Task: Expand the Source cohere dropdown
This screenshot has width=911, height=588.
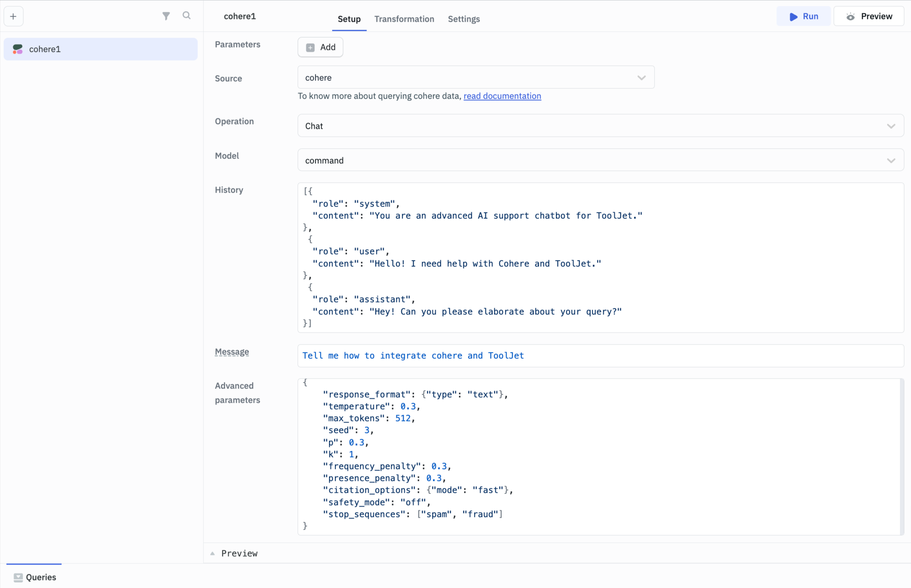Action: coord(641,78)
